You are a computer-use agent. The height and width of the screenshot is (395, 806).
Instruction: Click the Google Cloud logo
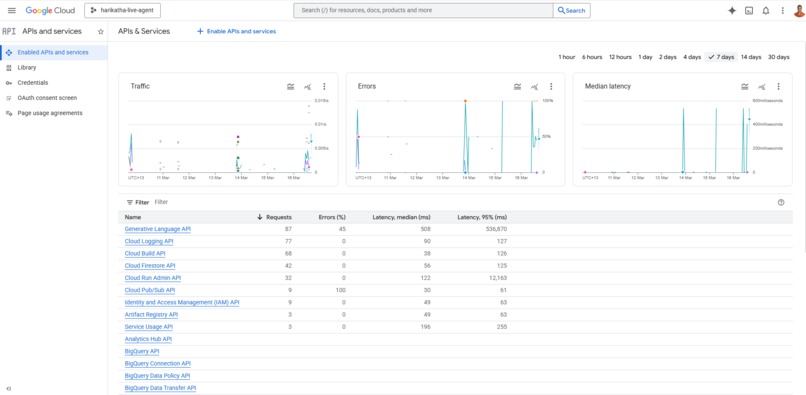50,10
